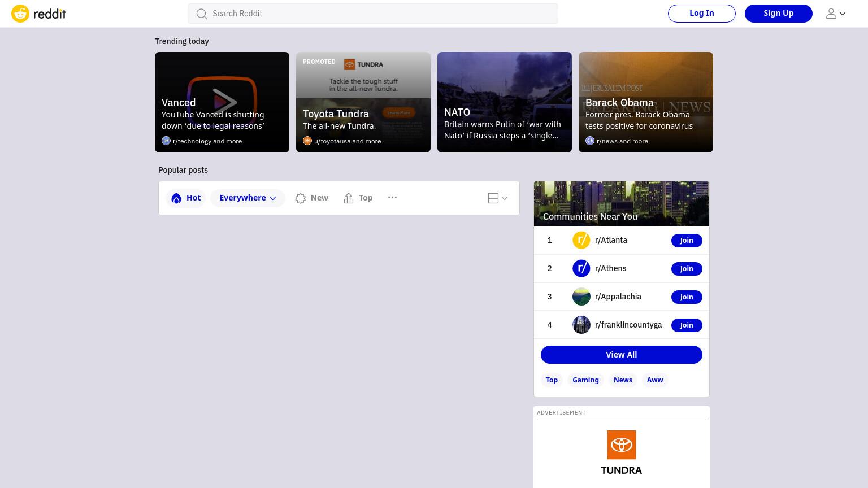Open the Barack Obama trending card

(x=646, y=102)
